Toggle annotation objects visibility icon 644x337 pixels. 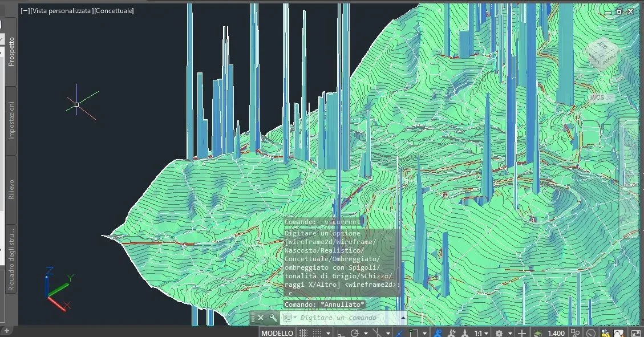tap(438, 333)
